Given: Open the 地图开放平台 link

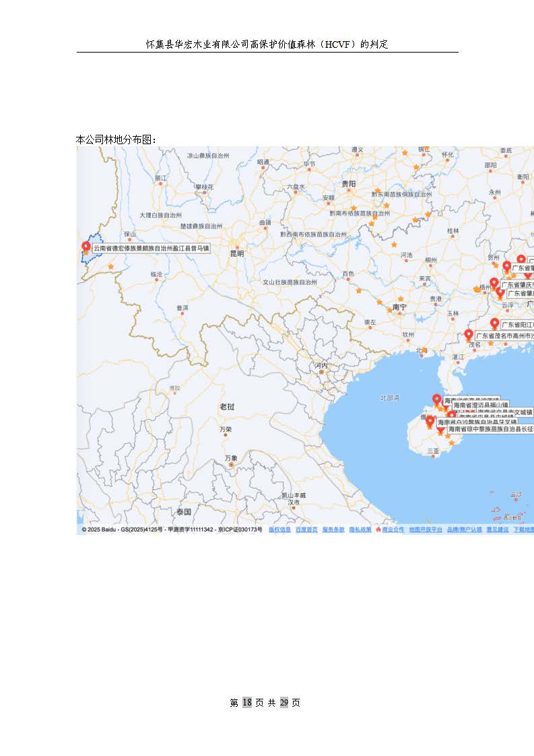Looking at the screenshot, I should pyautogui.click(x=426, y=530).
